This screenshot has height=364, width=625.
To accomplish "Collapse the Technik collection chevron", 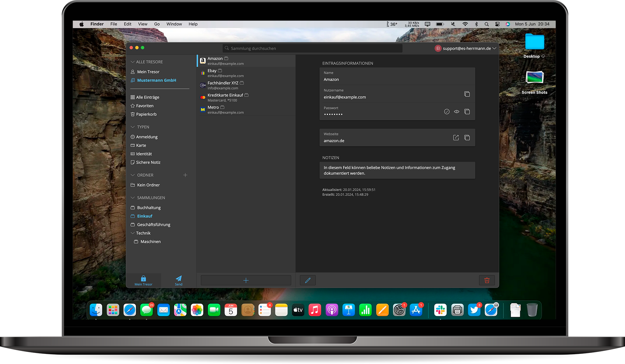I will (x=132, y=233).
